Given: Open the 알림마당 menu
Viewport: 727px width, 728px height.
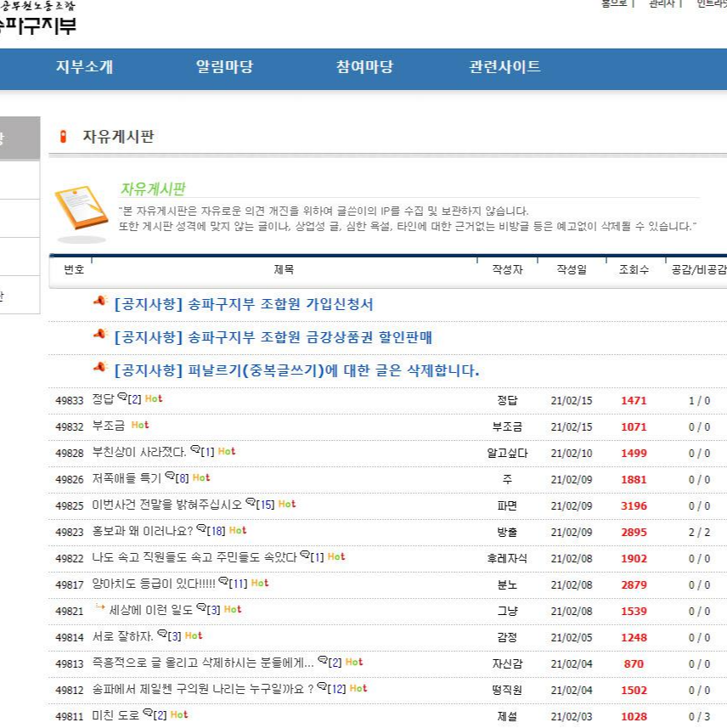Looking at the screenshot, I should pos(224,67).
